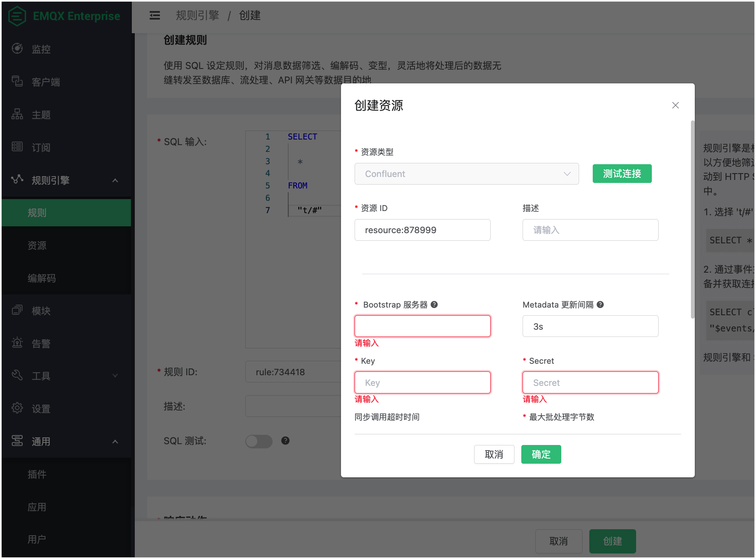Click the help icon next to SQL 测试
Viewport: 756px width, 559px height.
coord(285,441)
